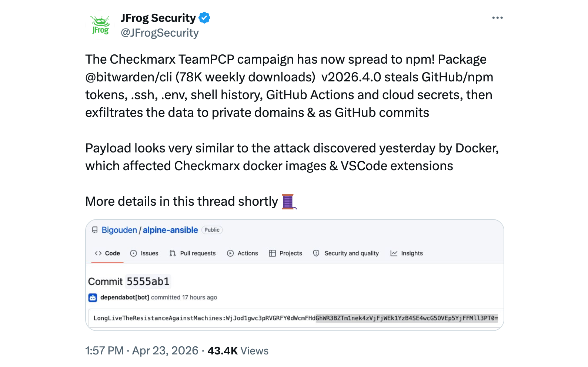
Task: Click the Issues circle-dot icon
Action: (133, 253)
